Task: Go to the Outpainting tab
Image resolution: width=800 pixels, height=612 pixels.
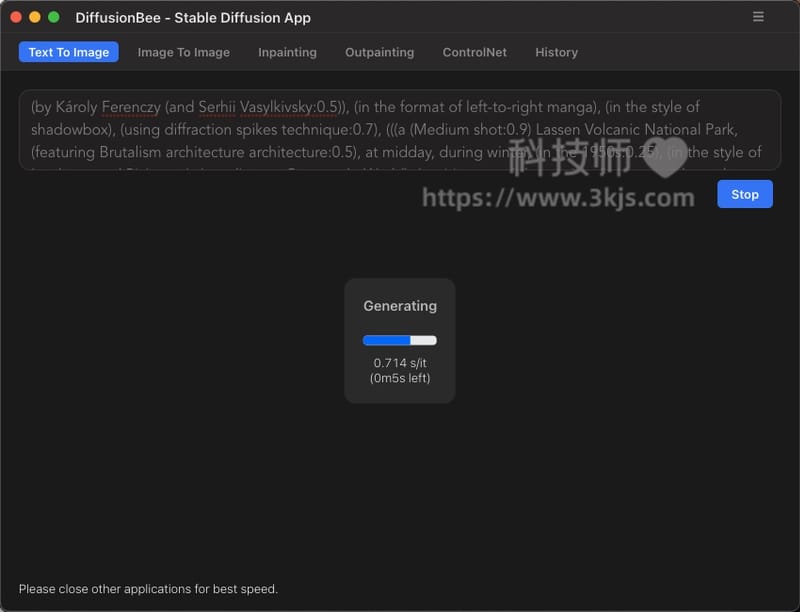Action: click(x=380, y=52)
